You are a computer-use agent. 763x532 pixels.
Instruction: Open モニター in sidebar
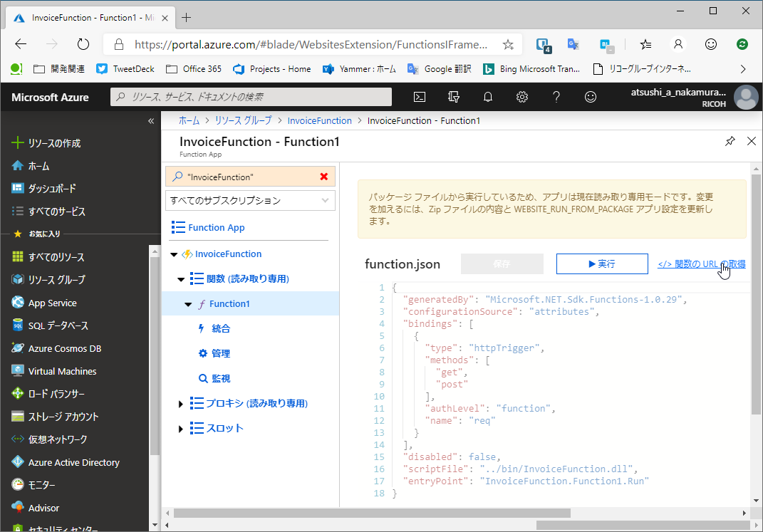pyautogui.click(x=33, y=485)
